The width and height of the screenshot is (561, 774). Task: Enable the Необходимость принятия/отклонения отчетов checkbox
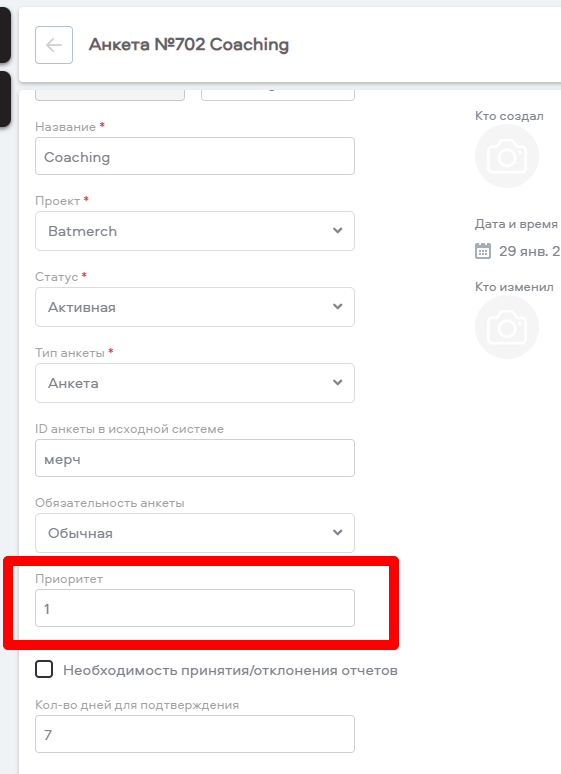click(44, 669)
